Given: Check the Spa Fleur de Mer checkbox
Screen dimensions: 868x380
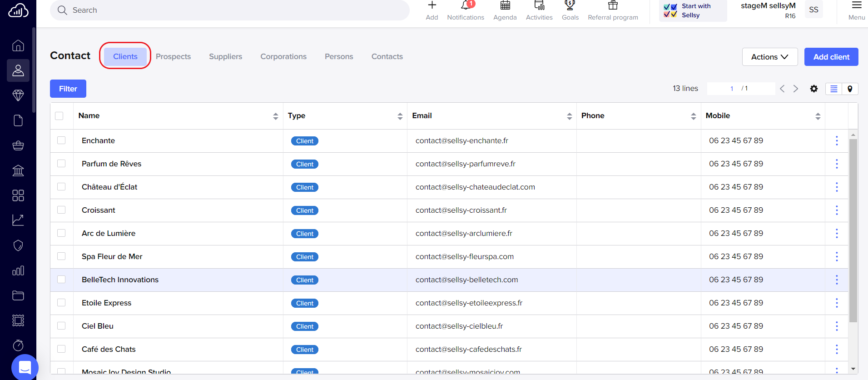Looking at the screenshot, I should click(61, 256).
